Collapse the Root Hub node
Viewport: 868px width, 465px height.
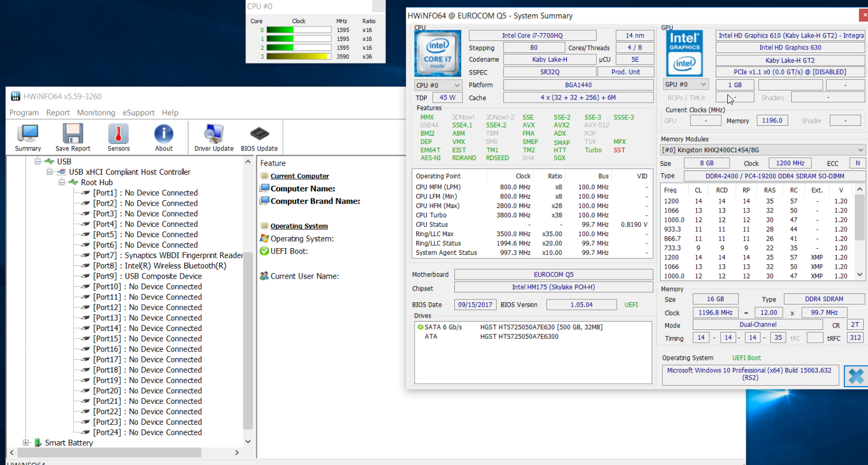(62, 183)
